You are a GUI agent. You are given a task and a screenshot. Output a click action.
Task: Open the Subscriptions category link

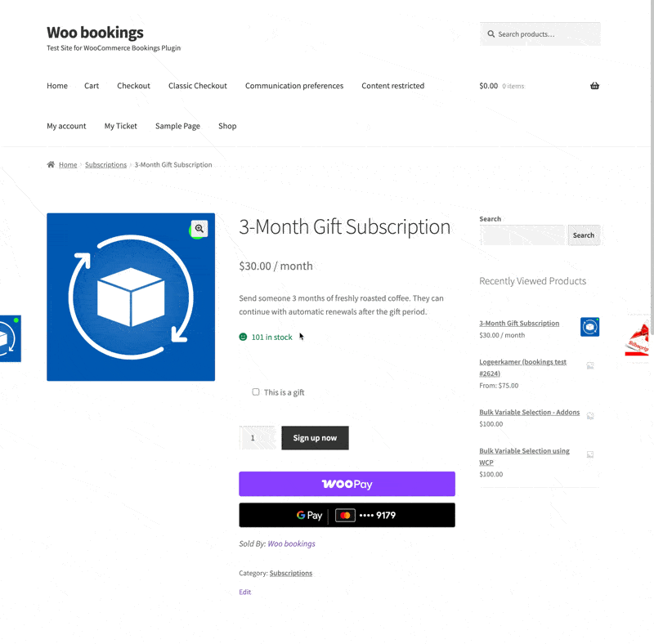pyautogui.click(x=291, y=573)
